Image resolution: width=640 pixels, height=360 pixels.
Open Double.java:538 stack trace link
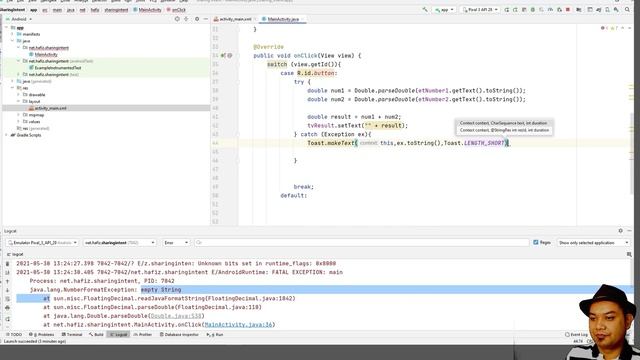click(x=176, y=316)
